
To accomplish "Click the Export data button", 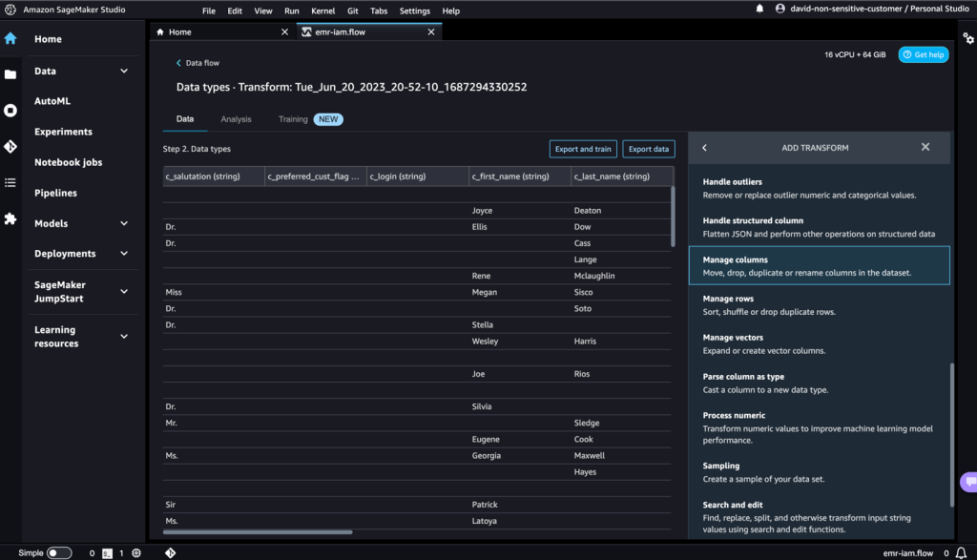I will pos(649,149).
